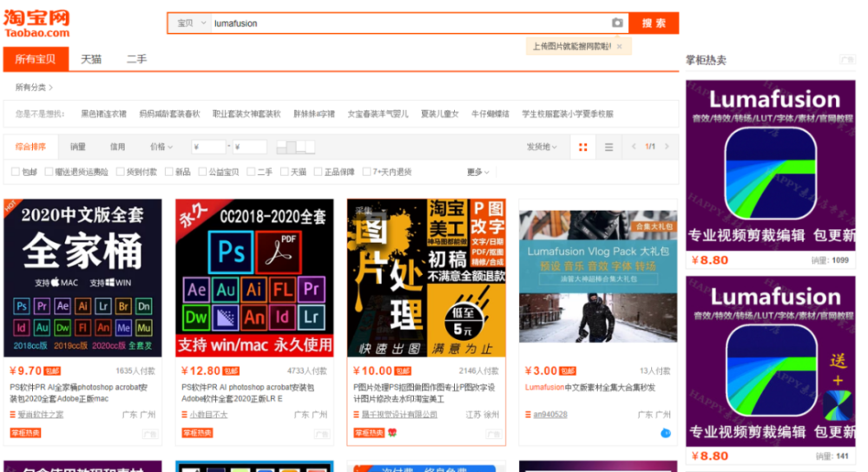Viewport: 868px width, 472px height.
Task: Click 包邮 tag next to ¥12.80
Action: coord(231,371)
